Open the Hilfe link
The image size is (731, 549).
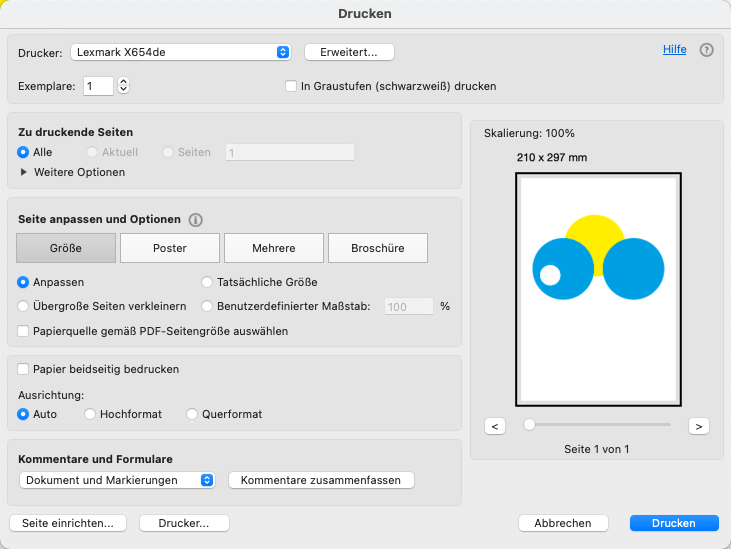point(675,49)
